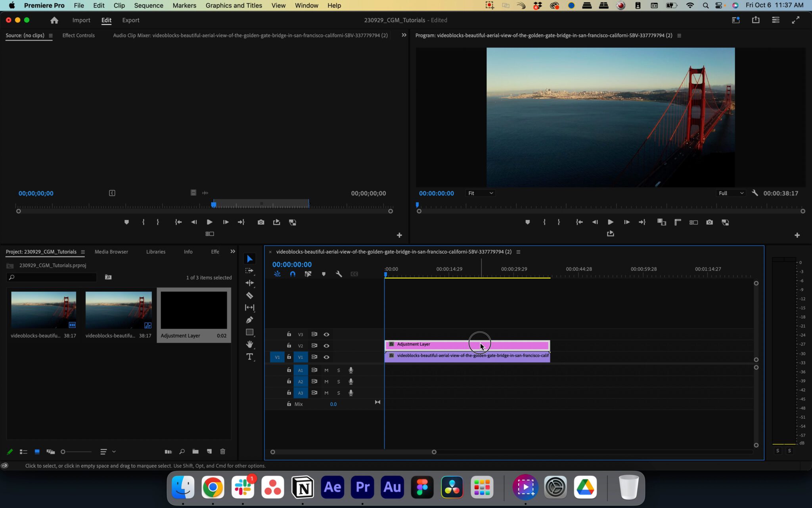Delete selected item with trash icon

click(223, 452)
